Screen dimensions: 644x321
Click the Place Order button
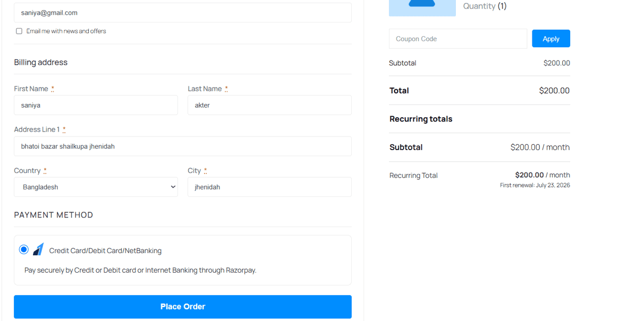[183, 307]
